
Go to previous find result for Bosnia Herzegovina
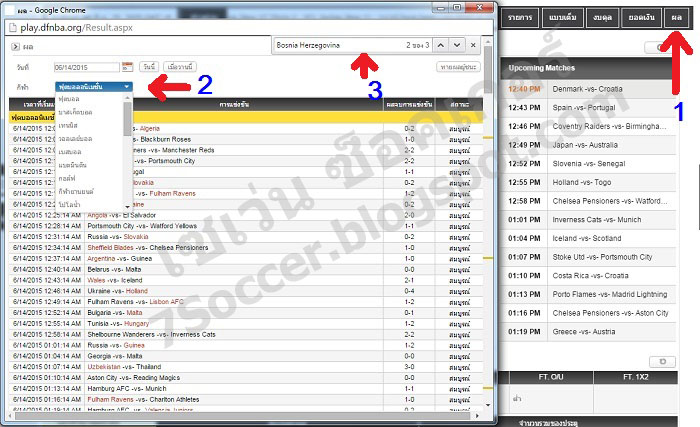[x=441, y=45]
